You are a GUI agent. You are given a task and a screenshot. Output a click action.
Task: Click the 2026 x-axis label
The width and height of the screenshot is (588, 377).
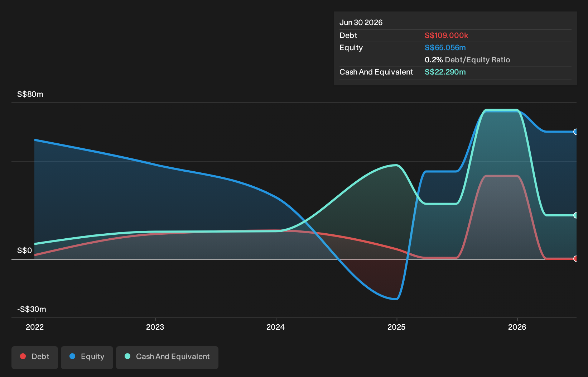[517, 327]
